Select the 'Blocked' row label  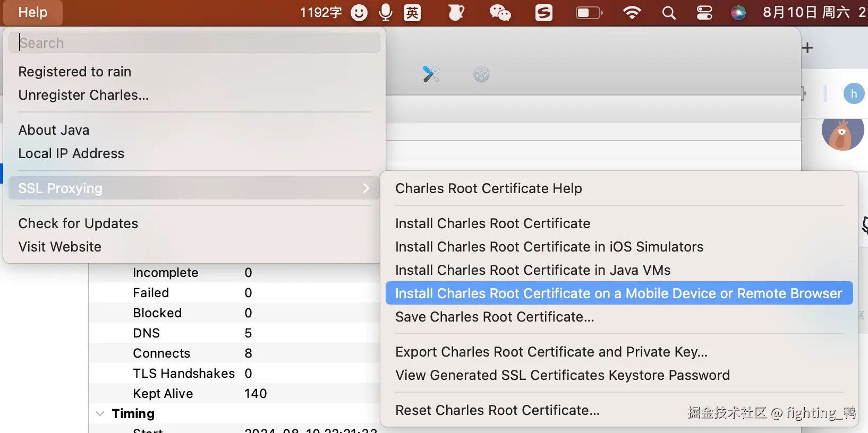tap(157, 313)
